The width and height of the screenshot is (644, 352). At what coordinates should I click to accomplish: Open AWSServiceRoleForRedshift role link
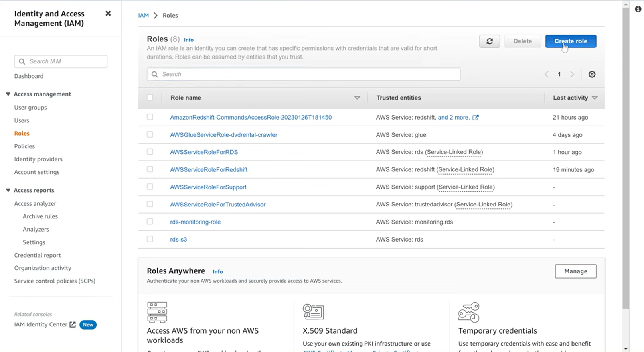click(x=209, y=170)
